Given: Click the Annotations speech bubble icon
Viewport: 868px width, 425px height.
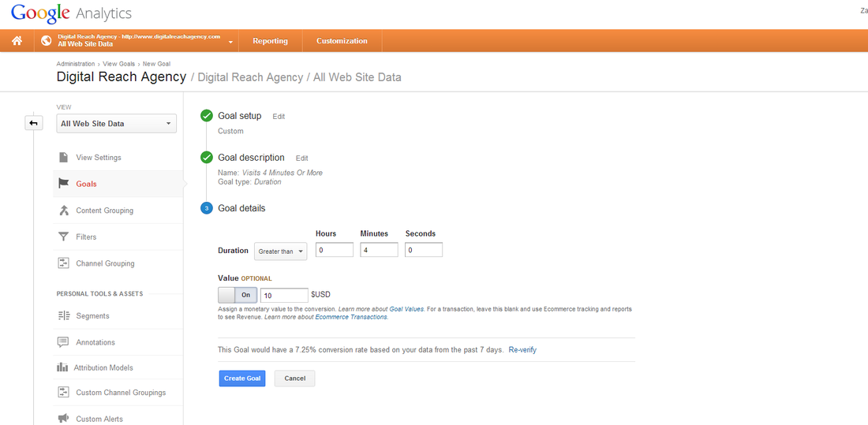Looking at the screenshot, I should pyautogui.click(x=64, y=342).
